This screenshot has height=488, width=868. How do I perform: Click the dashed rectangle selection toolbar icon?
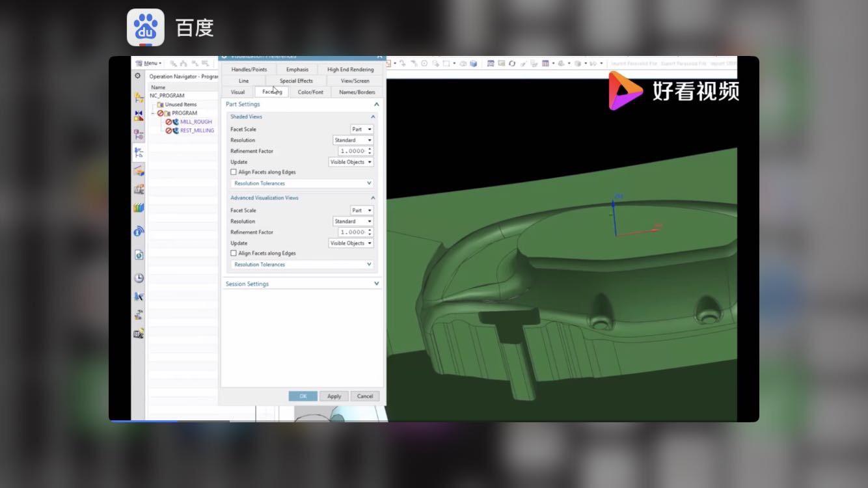(x=446, y=64)
